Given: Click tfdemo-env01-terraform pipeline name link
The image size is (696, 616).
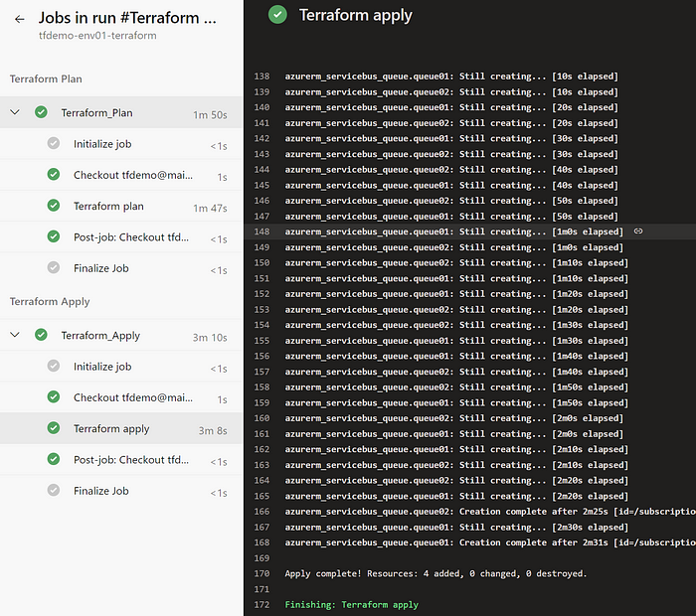Looking at the screenshot, I should point(97,36).
